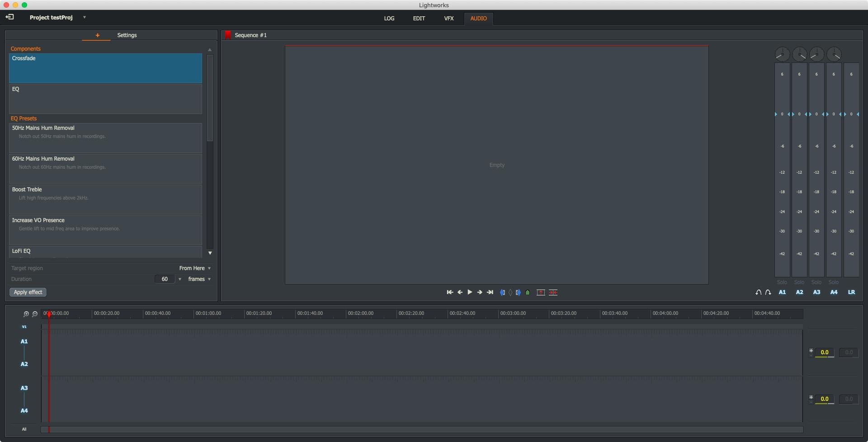Click the red remove/lift icon
The height and width of the screenshot is (442, 868).
coord(541,293)
